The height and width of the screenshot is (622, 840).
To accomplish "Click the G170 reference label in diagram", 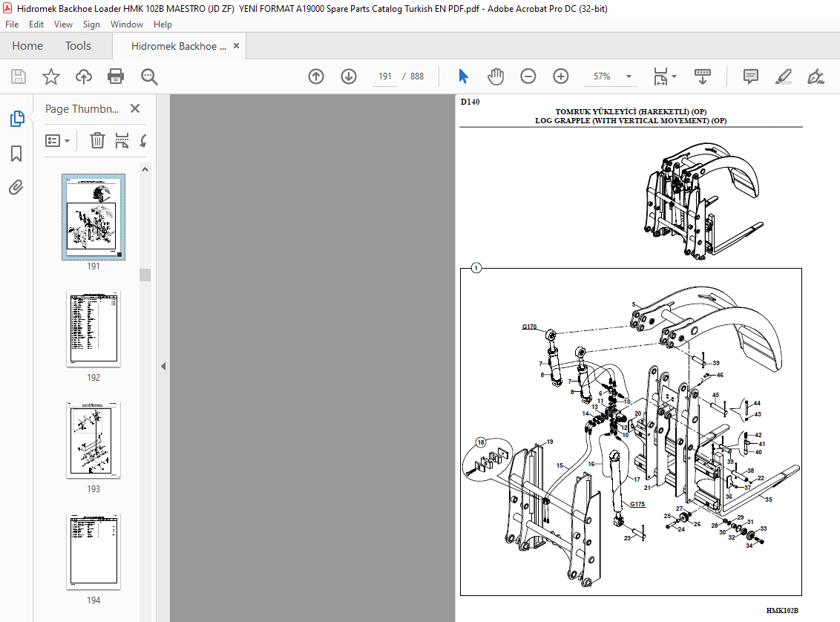I will (529, 327).
